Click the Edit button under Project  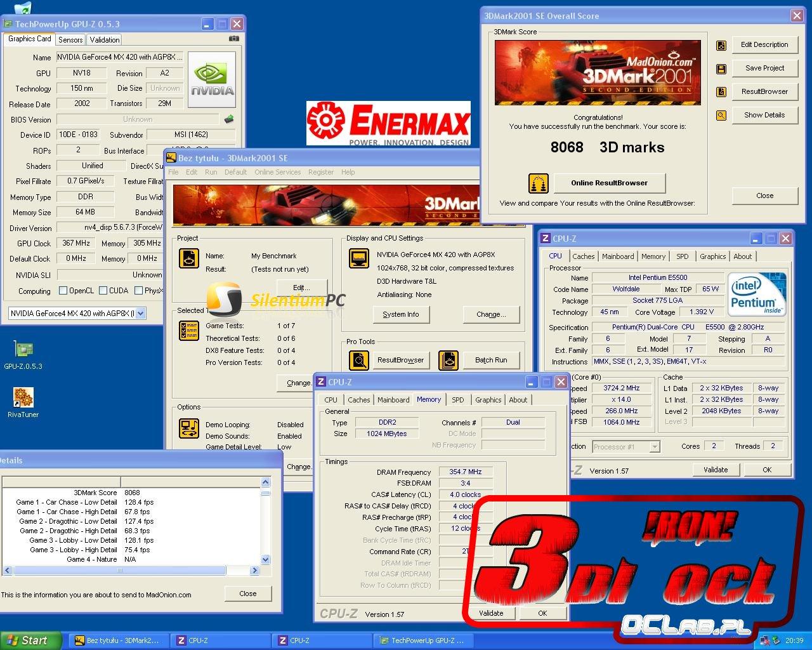coord(302,287)
